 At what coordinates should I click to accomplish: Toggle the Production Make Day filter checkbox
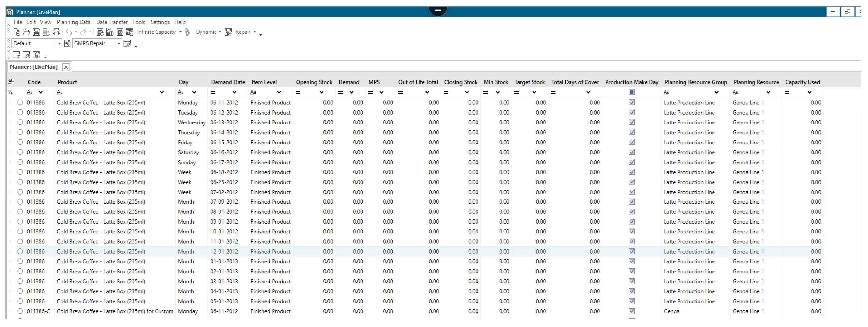pos(631,92)
